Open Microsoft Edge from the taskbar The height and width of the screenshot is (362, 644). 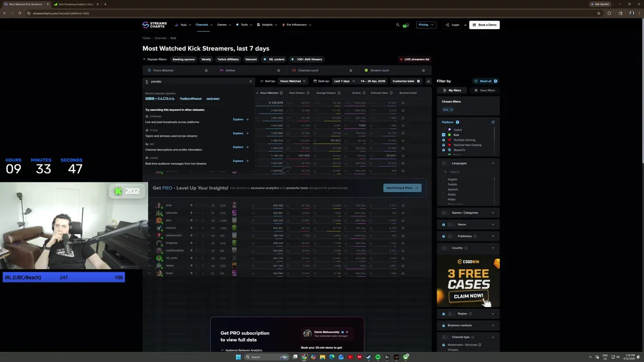point(332,357)
